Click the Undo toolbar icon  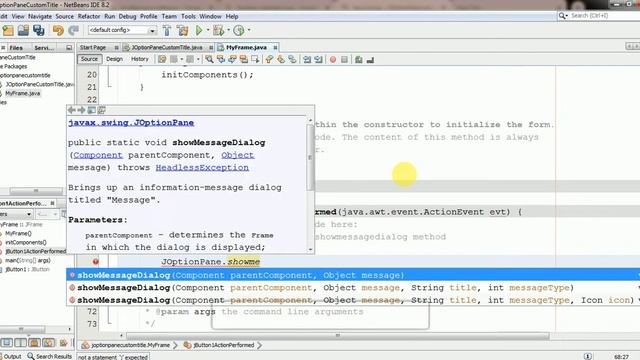(x=58, y=30)
